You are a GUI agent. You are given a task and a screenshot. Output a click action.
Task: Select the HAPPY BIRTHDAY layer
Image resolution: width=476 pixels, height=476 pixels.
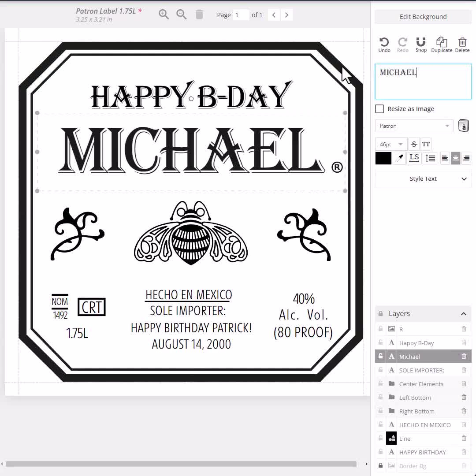coord(423,452)
